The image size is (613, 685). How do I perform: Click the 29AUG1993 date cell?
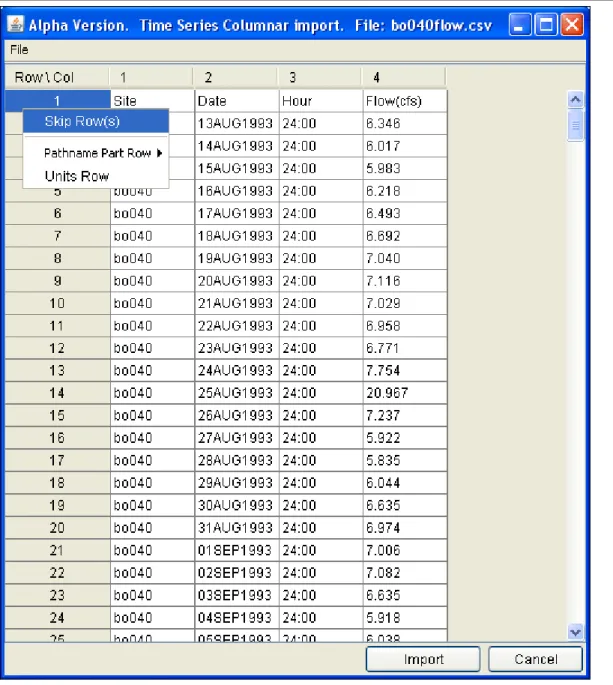[x=237, y=483]
